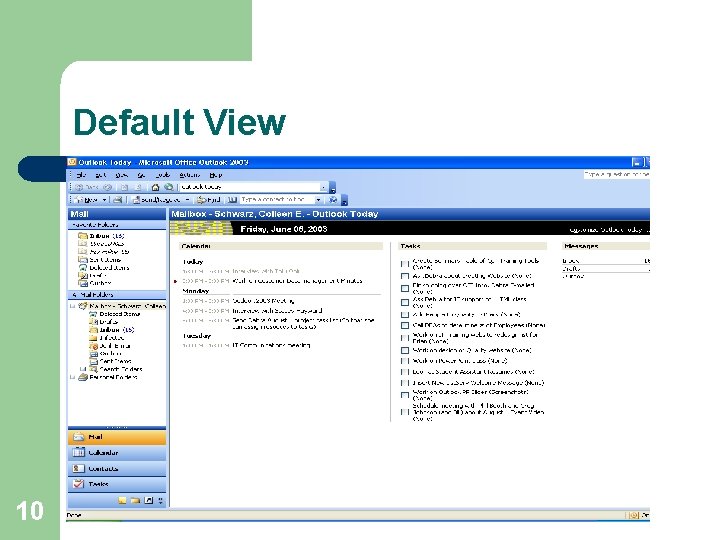Select Deleted Items under the Mailbox tree
This screenshot has width=720, height=540.
click(x=115, y=314)
